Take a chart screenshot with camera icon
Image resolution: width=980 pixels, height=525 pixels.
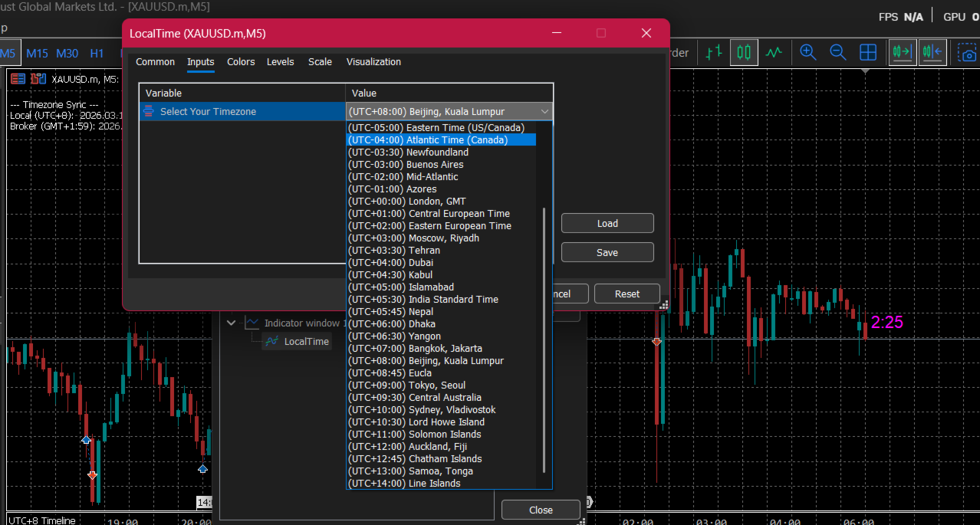coord(968,54)
